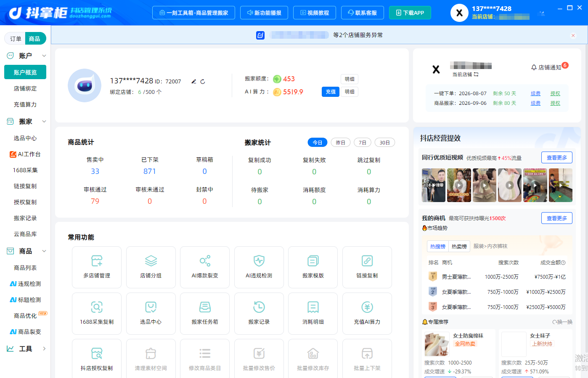Expand the 工具 sidebar section

coord(44,349)
